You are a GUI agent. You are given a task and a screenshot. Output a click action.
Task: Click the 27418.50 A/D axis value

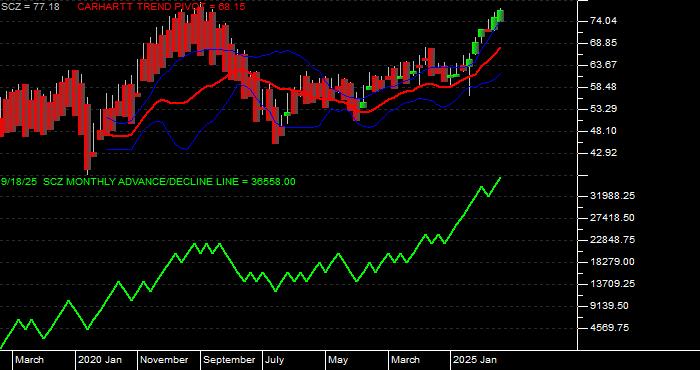point(612,218)
